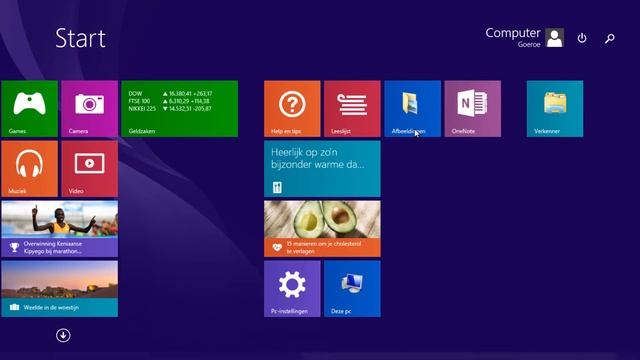Open the Muziek music tile
The height and width of the screenshot is (360, 640).
29,169
